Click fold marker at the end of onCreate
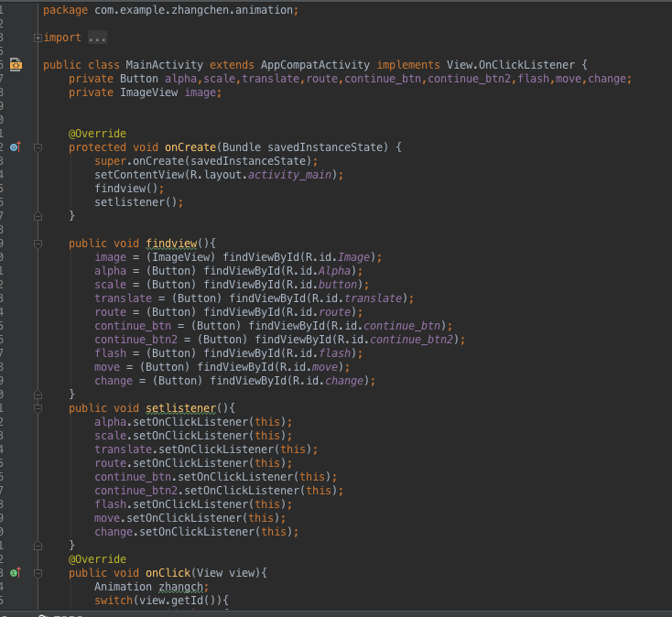Screen dimensions: 672x617 tap(38, 216)
